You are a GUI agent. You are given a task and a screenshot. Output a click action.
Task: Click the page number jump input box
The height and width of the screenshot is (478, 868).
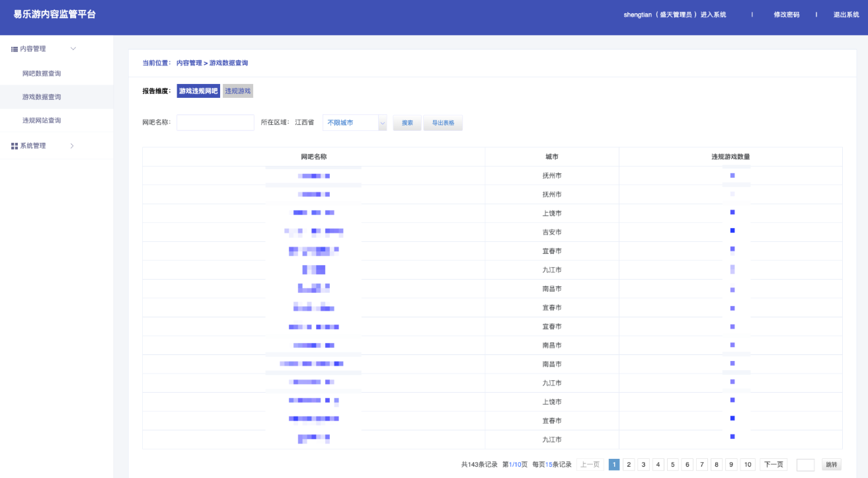click(805, 465)
